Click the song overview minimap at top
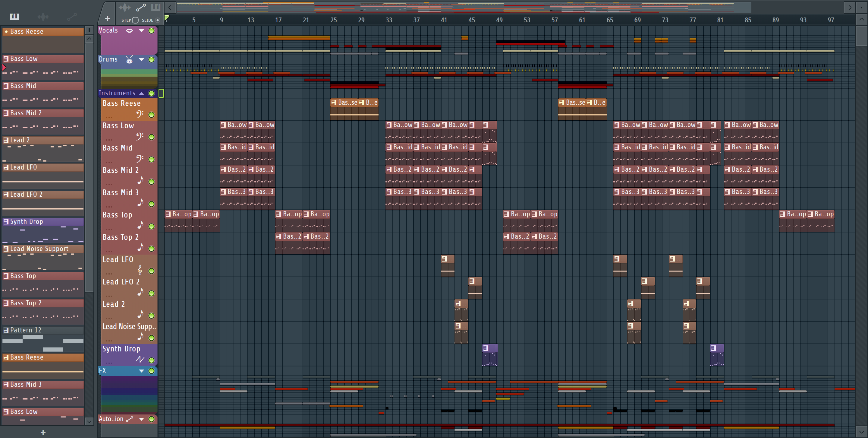 point(464,8)
